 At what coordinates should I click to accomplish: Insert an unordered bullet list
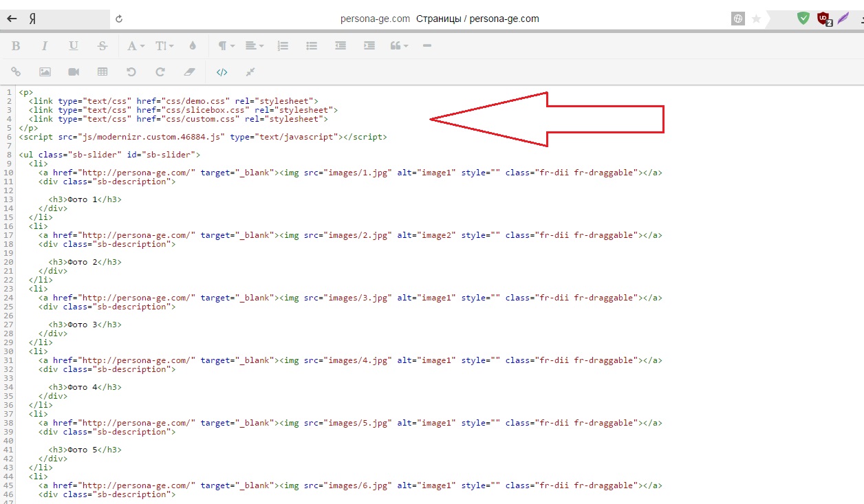(x=312, y=46)
